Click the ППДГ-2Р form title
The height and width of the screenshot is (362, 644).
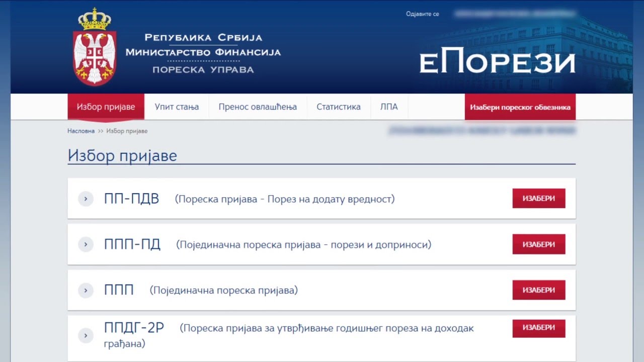tap(134, 328)
